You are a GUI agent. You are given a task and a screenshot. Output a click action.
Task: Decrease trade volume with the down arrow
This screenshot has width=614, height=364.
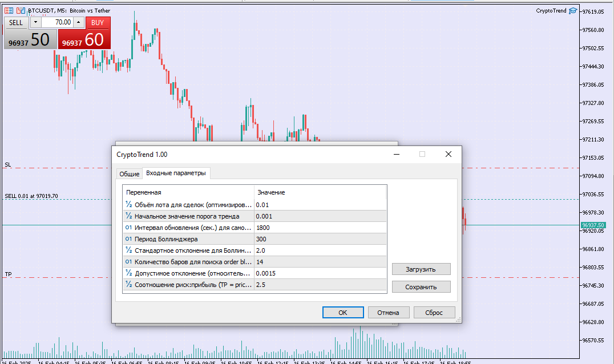click(x=35, y=22)
